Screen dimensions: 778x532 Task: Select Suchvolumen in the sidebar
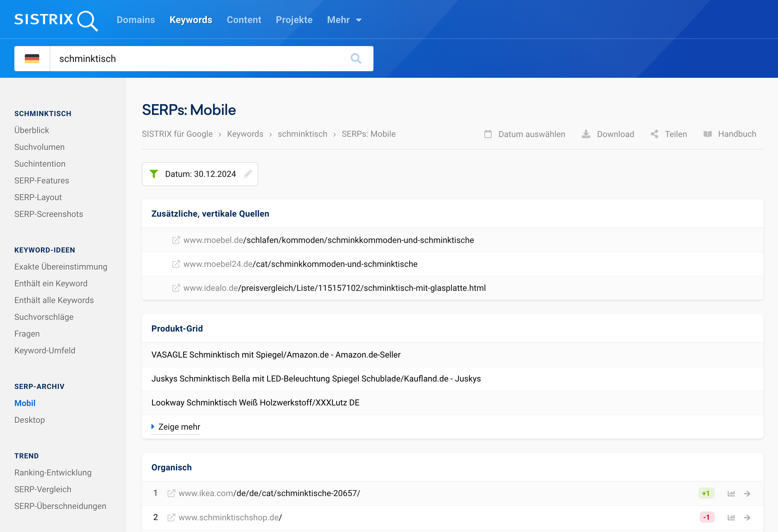(x=39, y=147)
